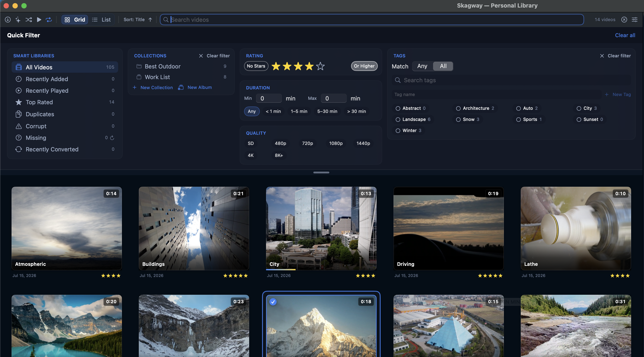The width and height of the screenshot is (644, 357).
Task: Clear the Tags filter
Action: tap(615, 56)
